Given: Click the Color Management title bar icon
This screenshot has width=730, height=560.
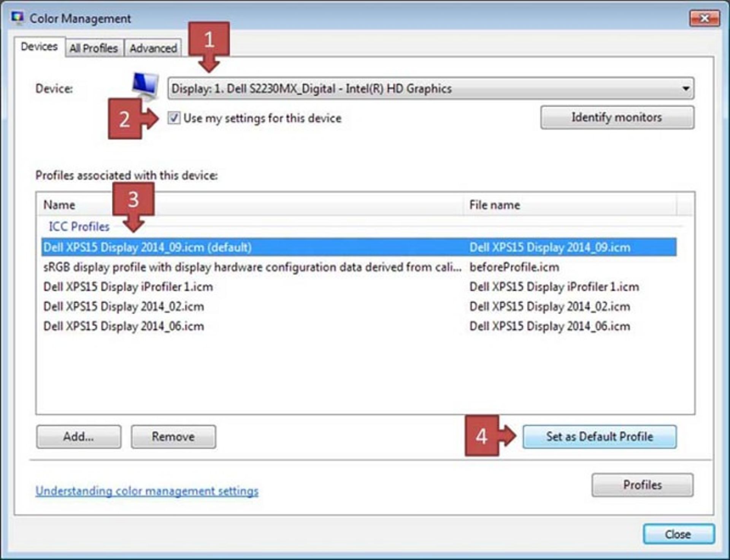Looking at the screenshot, I should coord(17,17).
